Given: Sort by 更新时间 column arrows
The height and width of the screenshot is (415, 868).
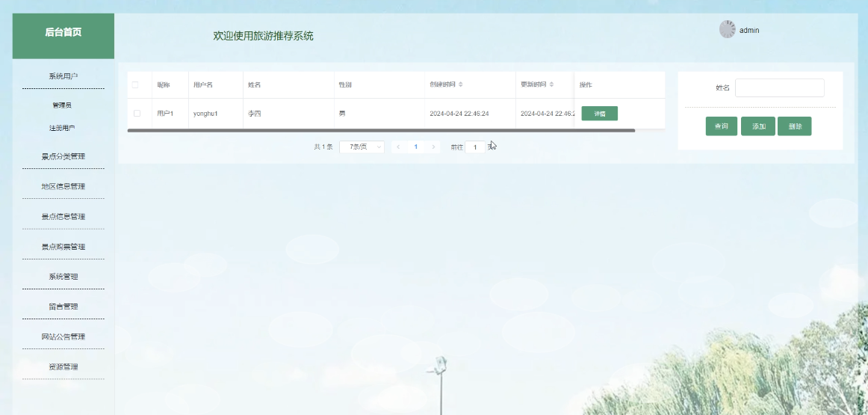Looking at the screenshot, I should click(x=551, y=84).
